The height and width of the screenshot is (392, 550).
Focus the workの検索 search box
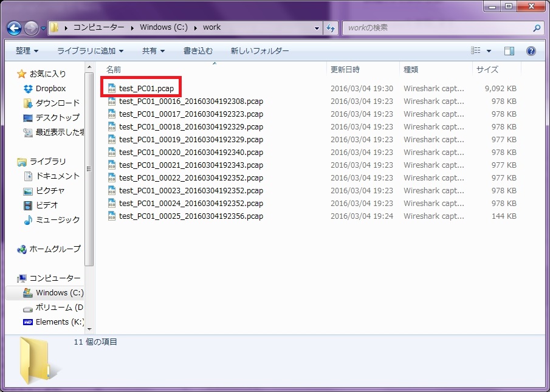pos(438,28)
